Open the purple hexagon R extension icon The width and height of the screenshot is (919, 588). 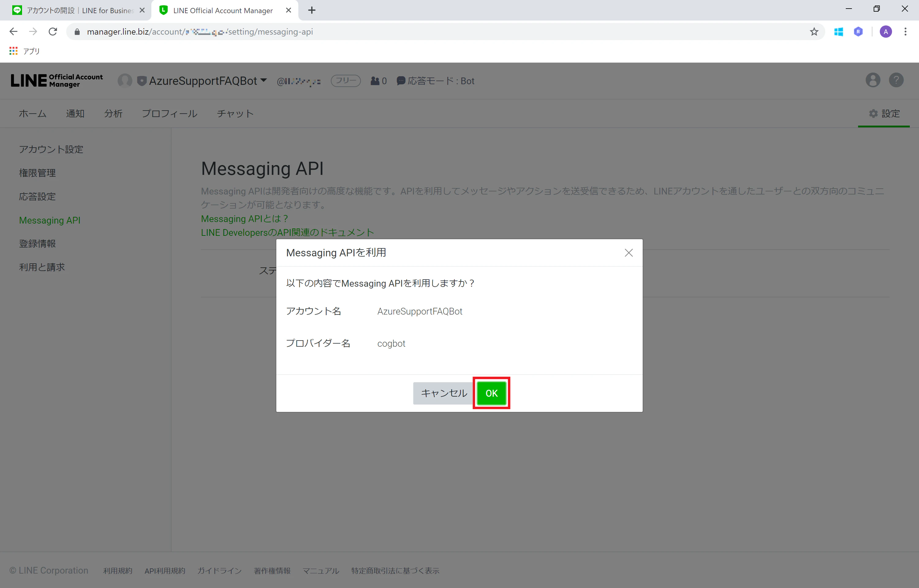[x=858, y=32]
